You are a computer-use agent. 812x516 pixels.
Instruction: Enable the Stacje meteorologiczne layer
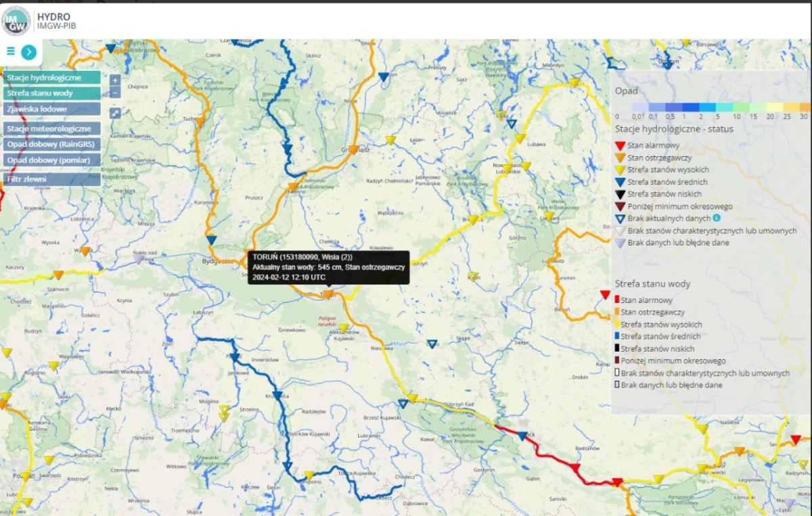point(52,128)
